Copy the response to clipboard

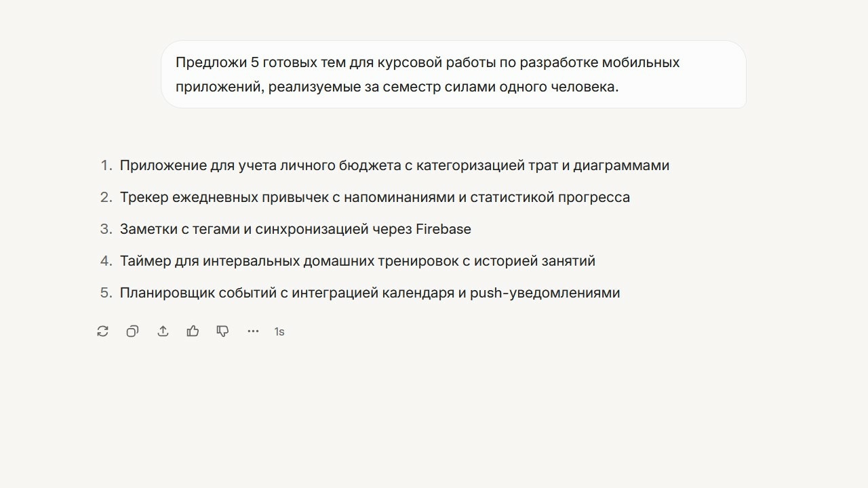(x=132, y=331)
